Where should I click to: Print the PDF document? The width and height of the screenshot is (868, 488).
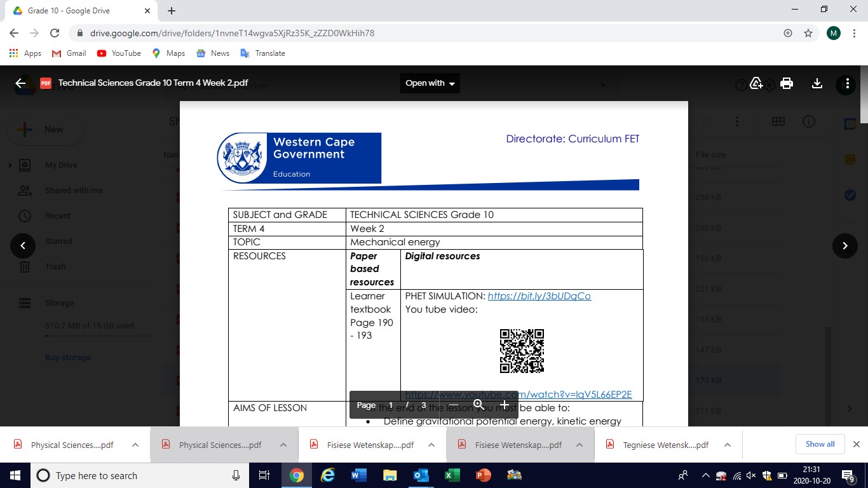pyautogui.click(x=787, y=83)
